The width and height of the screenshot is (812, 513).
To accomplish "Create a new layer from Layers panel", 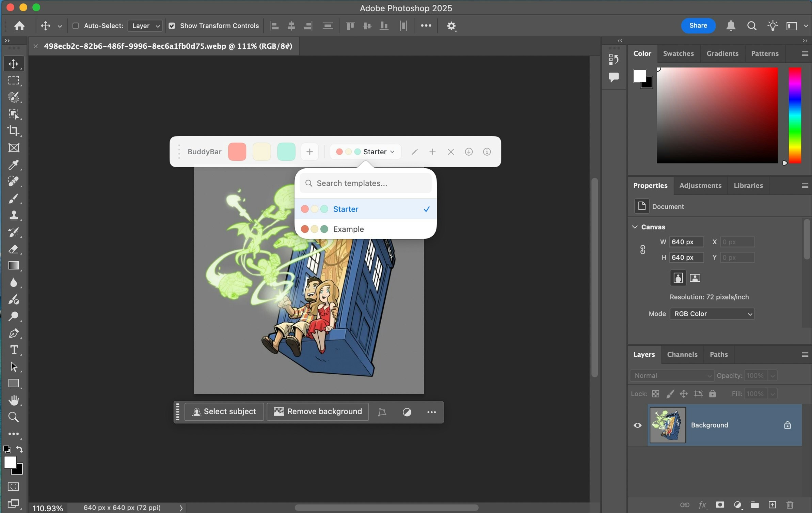I will click(772, 504).
